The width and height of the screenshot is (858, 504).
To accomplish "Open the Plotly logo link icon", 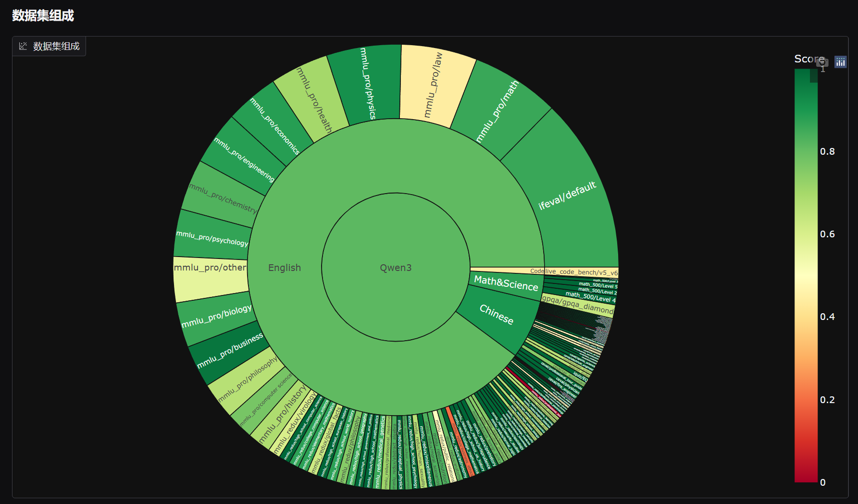I will pyautogui.click(x=841, y=62).
